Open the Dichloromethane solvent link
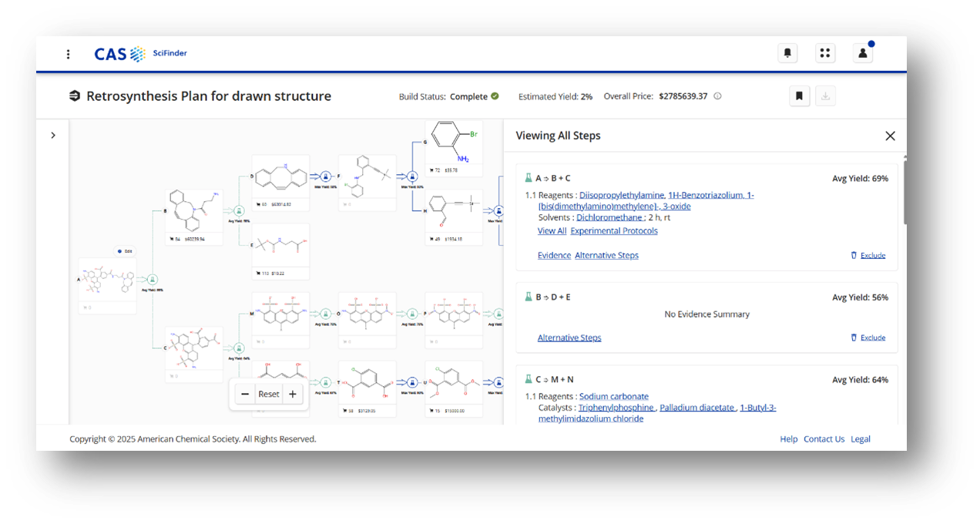This screenshot has width=980, height=524. (610, 217)
